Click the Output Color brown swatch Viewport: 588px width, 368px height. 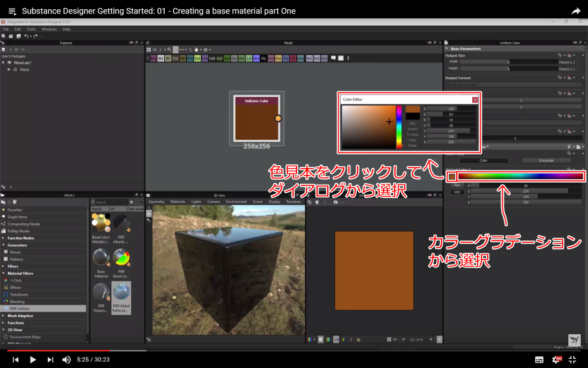pyautogui.click(x=452, y=177)
